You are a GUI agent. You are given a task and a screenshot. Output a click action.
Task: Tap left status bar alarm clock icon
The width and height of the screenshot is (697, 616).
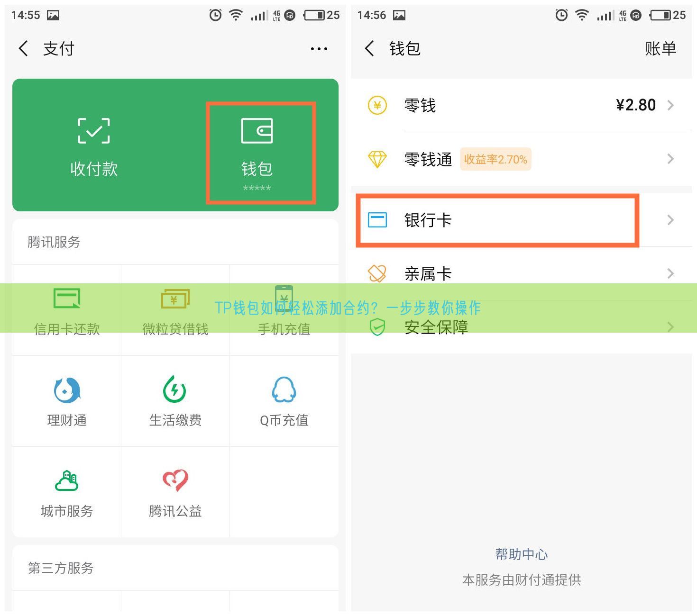[215, 15]
